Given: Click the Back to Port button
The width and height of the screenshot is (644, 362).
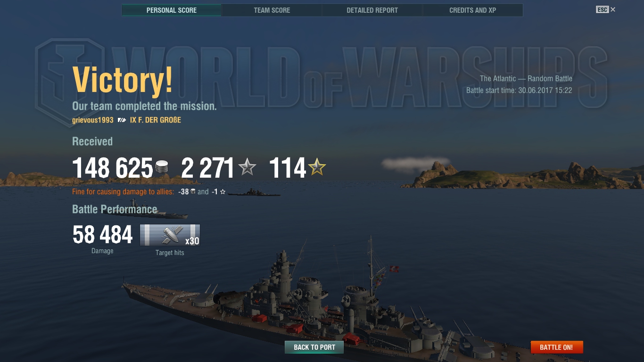Looking at the screenshot, I should (314, 347).
